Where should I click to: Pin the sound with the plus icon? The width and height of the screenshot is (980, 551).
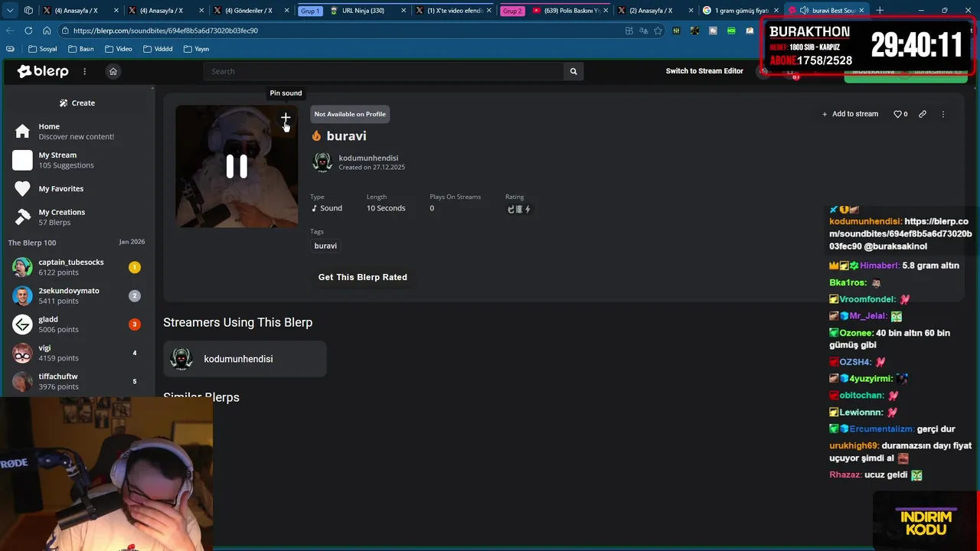[x=286, y=118]
